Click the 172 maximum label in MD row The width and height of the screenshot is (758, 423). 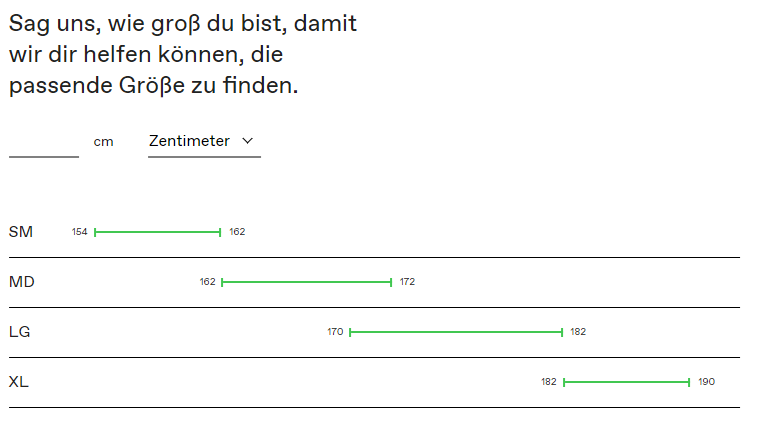pos(407,282)
